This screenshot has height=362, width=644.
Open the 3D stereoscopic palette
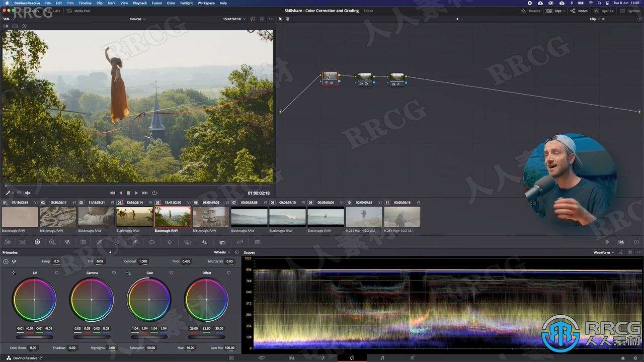pos(257,242)
